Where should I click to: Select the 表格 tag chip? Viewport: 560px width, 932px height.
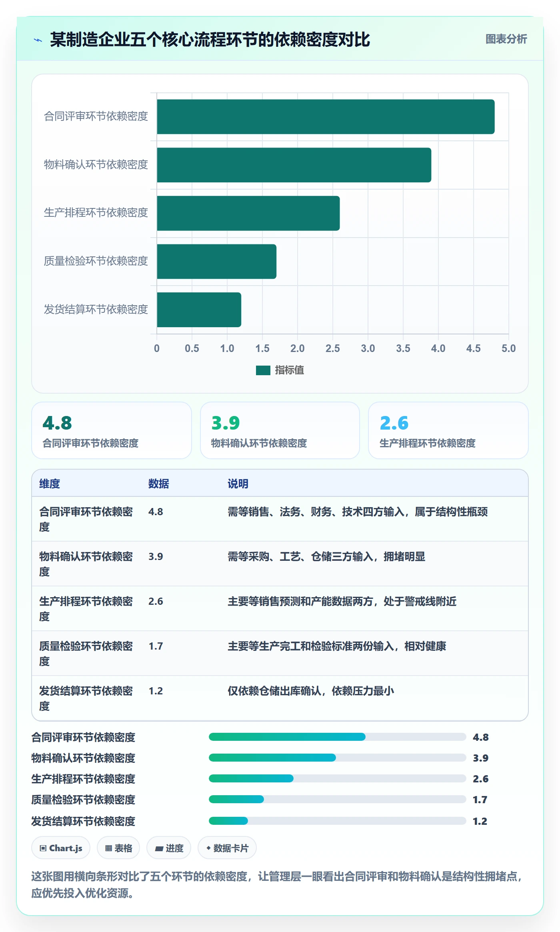pyautogui.click(x=118, y=848)
